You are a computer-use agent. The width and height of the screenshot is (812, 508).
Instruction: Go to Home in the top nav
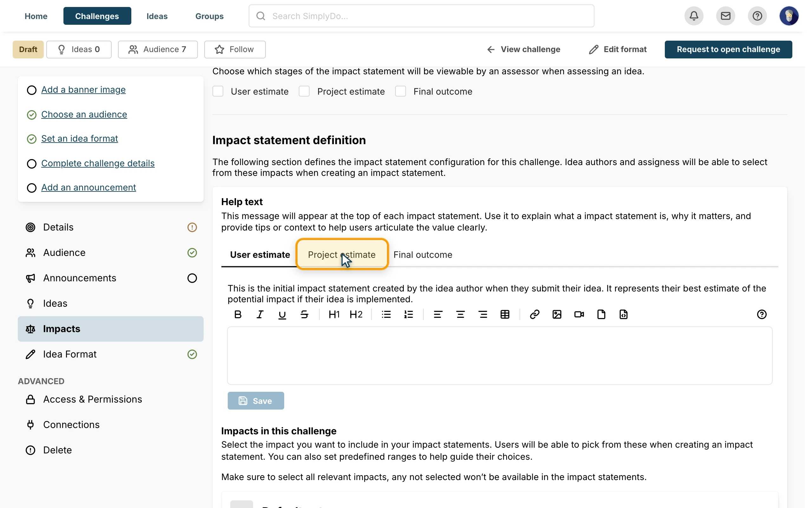pos(36,16)
